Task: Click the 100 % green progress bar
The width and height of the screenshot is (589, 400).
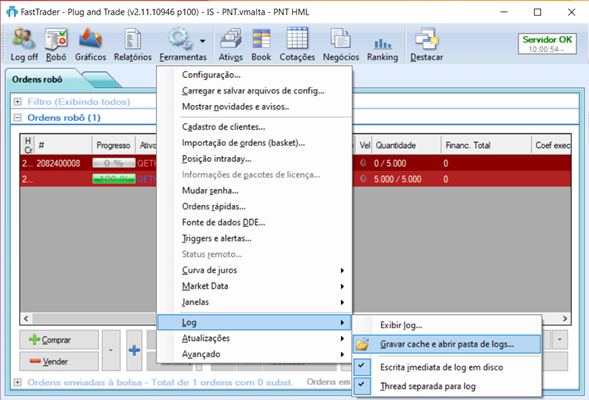Action: pos(114,179)
